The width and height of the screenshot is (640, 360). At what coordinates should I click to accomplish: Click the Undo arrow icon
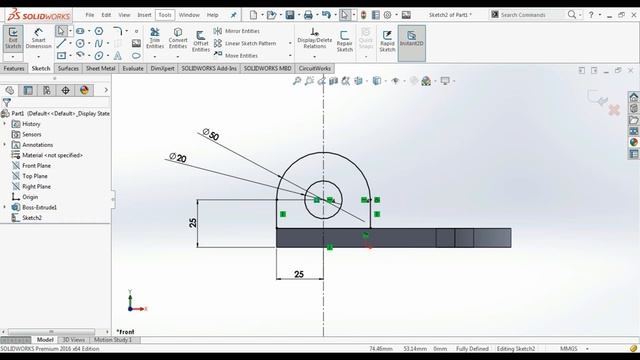326,15
